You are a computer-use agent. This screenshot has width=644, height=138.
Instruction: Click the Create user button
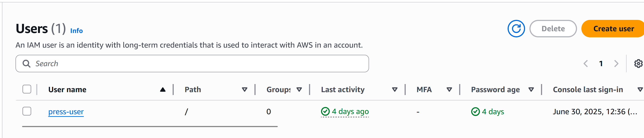click(x=613, y=29)
